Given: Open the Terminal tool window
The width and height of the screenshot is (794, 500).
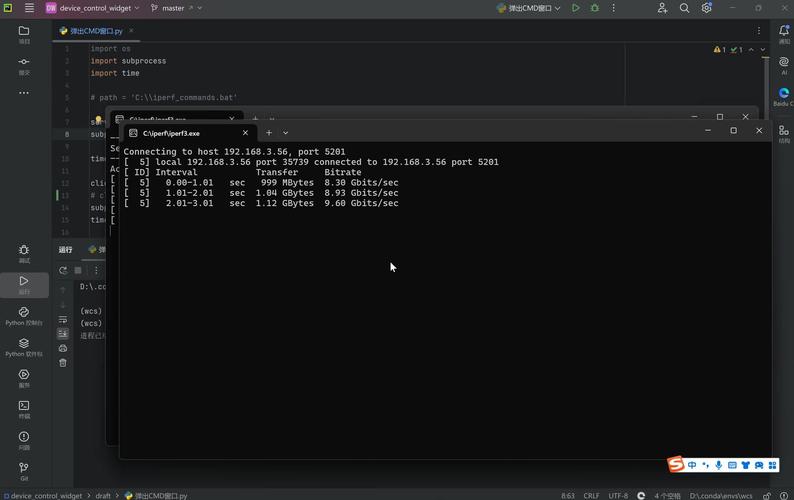Looking at the screenshot, I should click(24, 408).
